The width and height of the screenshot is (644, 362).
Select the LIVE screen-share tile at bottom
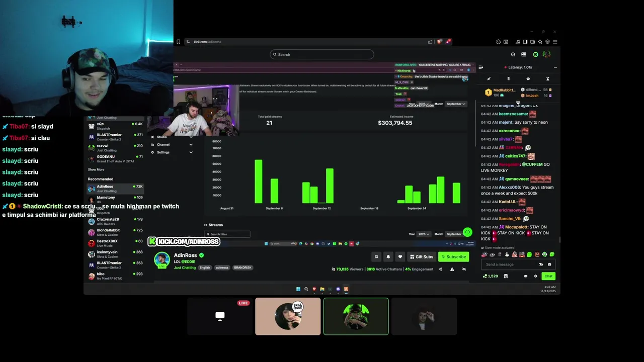(219, 316)
